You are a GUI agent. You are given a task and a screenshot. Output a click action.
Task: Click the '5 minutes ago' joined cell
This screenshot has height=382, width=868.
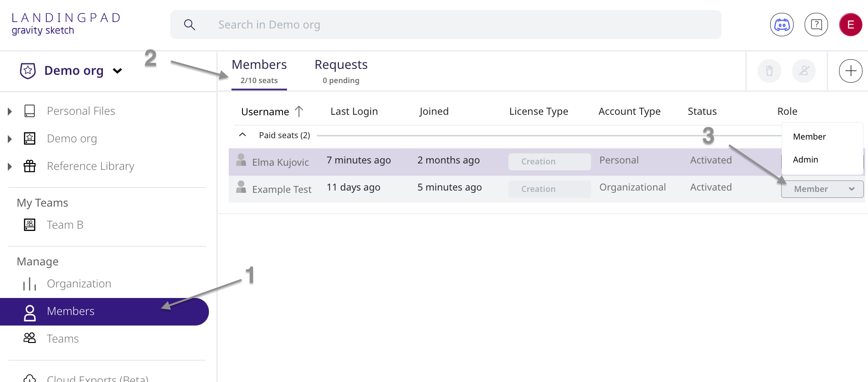450,187
